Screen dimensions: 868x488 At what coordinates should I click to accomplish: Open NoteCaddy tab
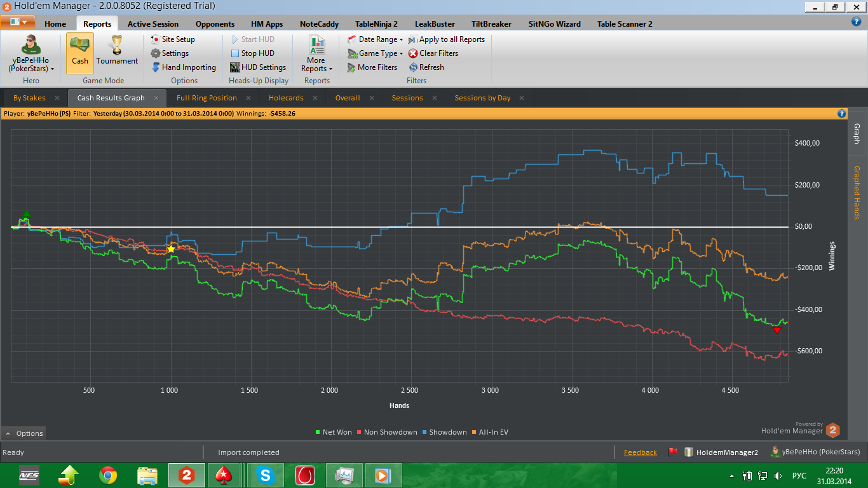[x=319, y=24]
